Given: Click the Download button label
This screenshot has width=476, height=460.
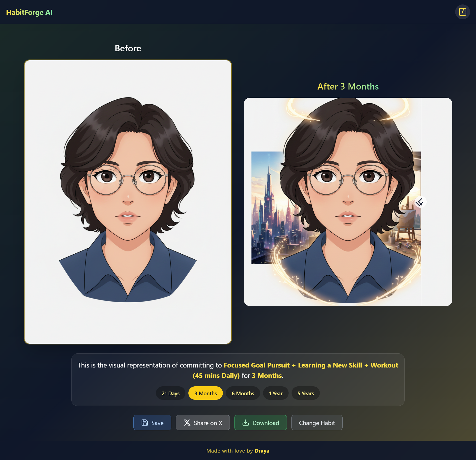Looking at the screenshot, I should click(266, 423).
